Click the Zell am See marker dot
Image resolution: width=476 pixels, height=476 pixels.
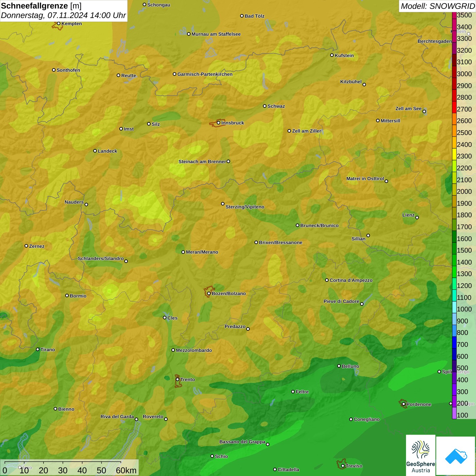[424, 112]
